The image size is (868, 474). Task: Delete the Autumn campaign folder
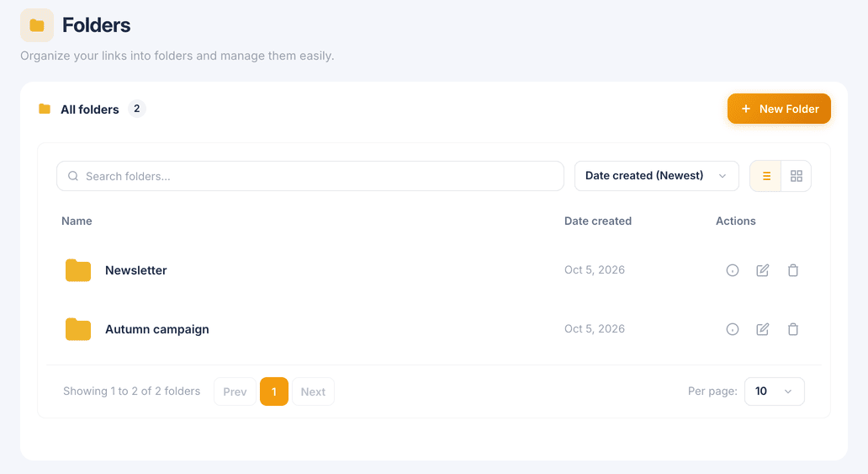pos(793,329)
